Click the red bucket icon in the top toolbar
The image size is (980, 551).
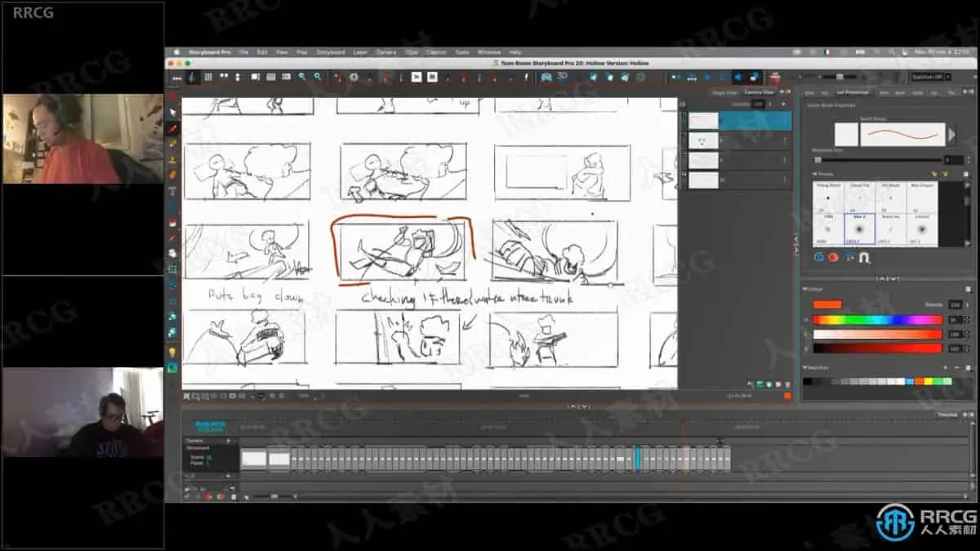point(774,77)
